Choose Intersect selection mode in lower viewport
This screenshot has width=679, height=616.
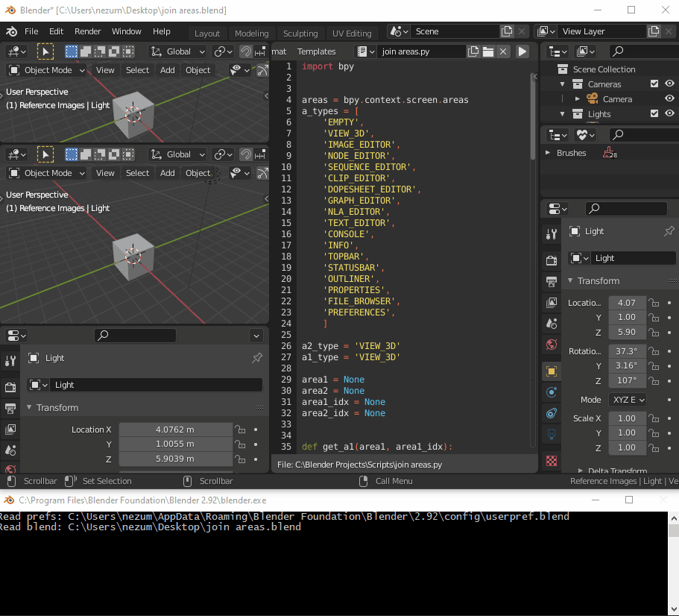[128, 154]
